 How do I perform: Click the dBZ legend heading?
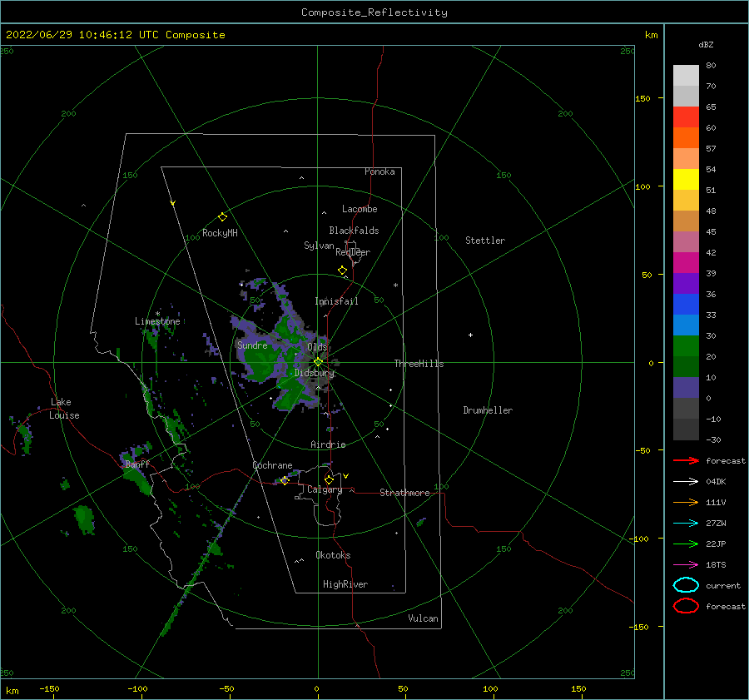pos(706,45)
